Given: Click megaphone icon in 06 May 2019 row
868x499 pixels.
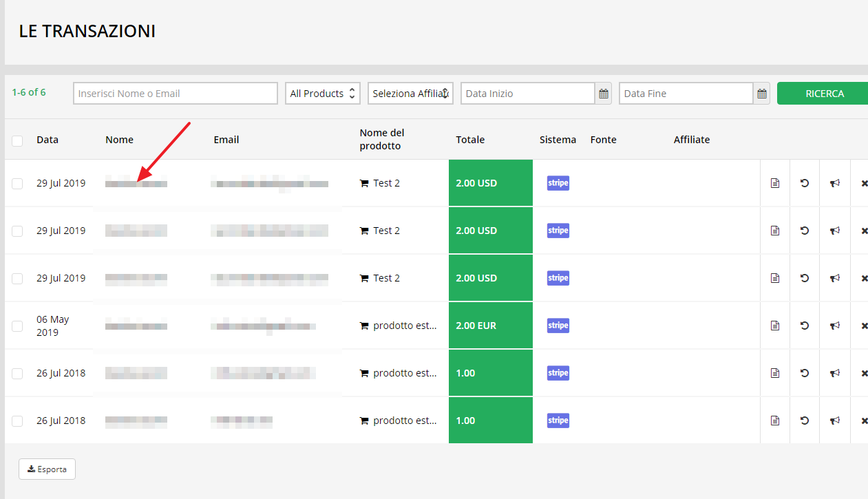Looking at the screenshot, I should click(835, 326).
